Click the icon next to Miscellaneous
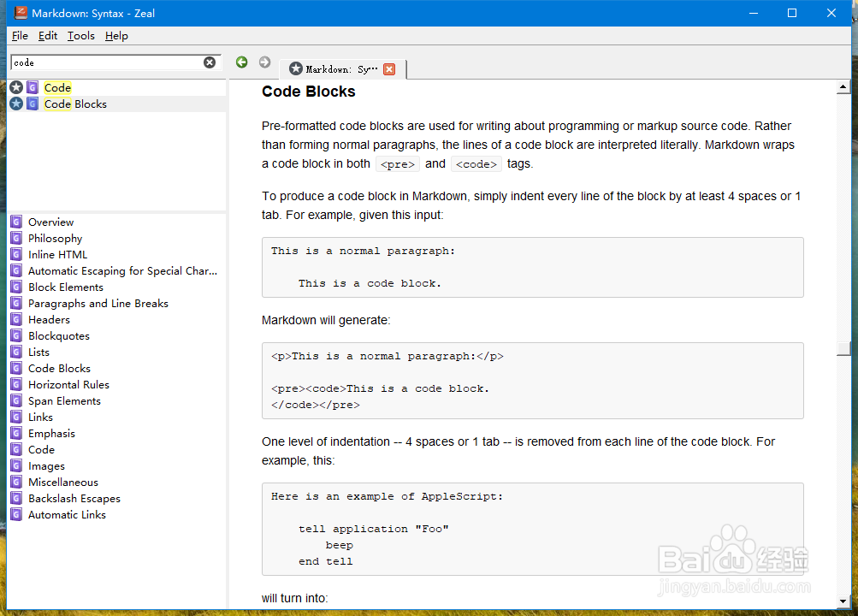The width and height of the screenshot is (858, 616). 16,482
